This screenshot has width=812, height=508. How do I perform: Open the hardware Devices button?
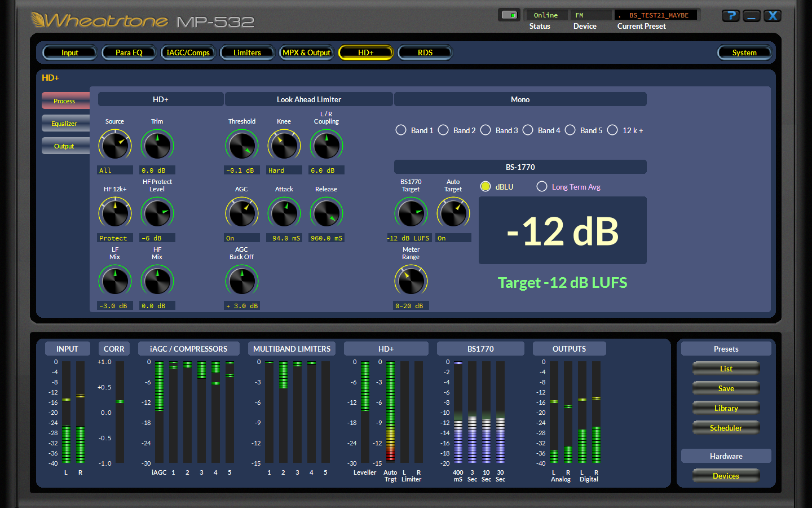726,476
